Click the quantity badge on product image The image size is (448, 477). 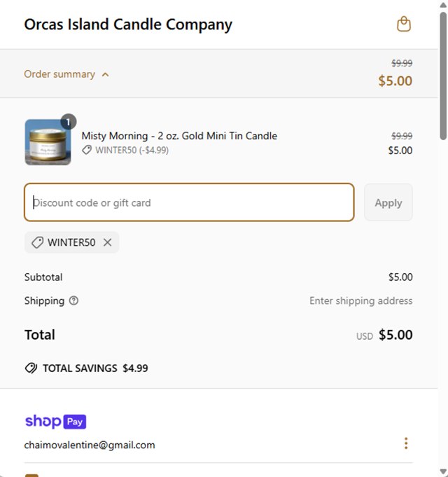tap(68, 122)
